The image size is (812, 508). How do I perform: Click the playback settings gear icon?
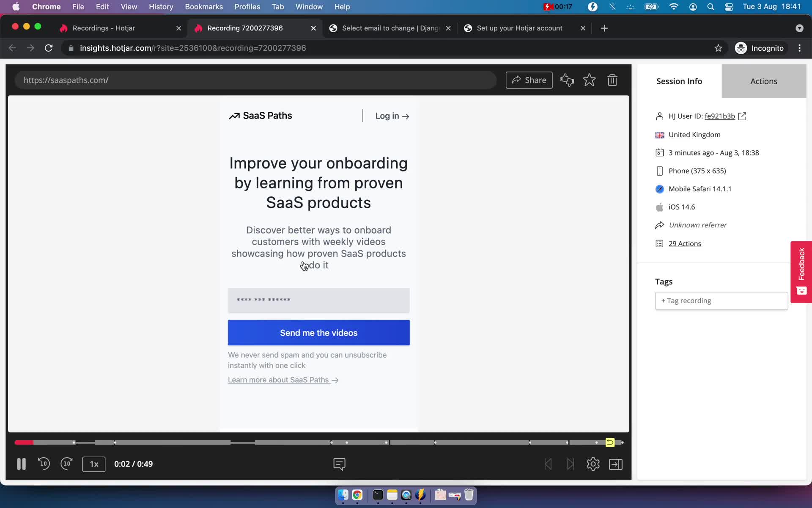[x=593, y=464]
